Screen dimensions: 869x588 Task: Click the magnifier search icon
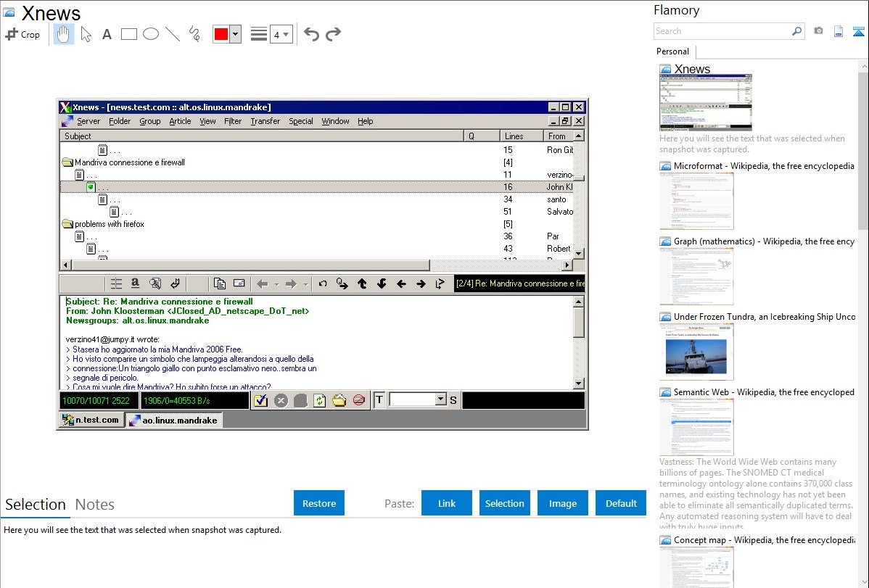[x=797, y=31]
